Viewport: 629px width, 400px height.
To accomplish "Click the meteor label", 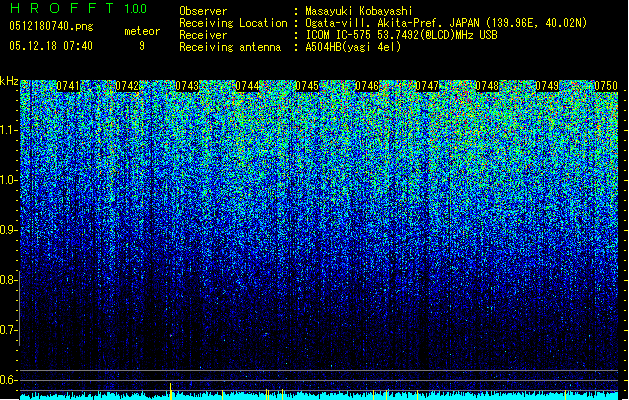I will pyautogui.click(x=142, y=31).
